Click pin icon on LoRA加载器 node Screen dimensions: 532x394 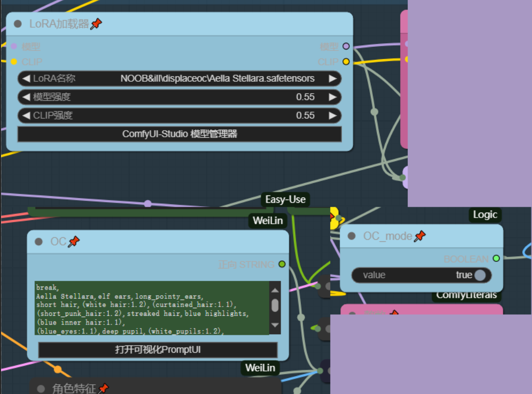coord(96,24)
